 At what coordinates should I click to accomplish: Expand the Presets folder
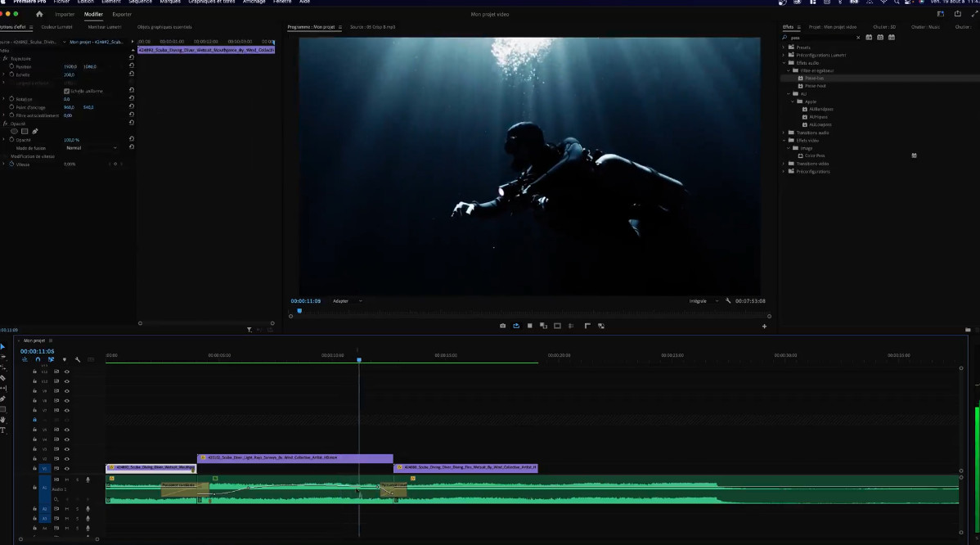pos(784,47)
